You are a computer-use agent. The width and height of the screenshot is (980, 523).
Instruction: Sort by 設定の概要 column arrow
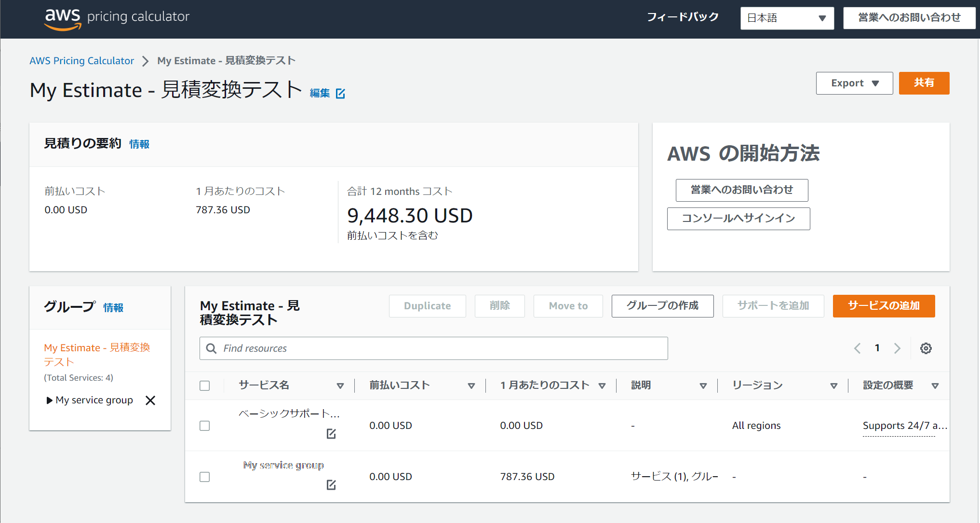(x=935, y=385)
